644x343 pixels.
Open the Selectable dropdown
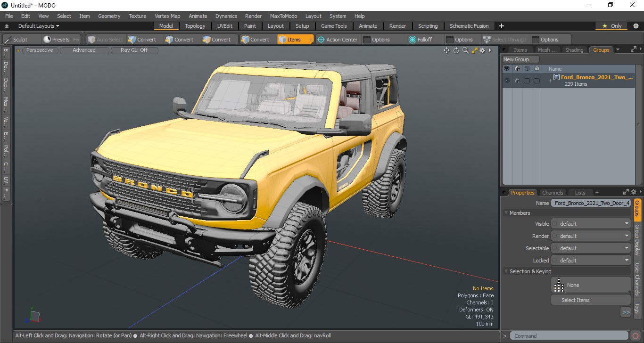click(x=591, y=248)
